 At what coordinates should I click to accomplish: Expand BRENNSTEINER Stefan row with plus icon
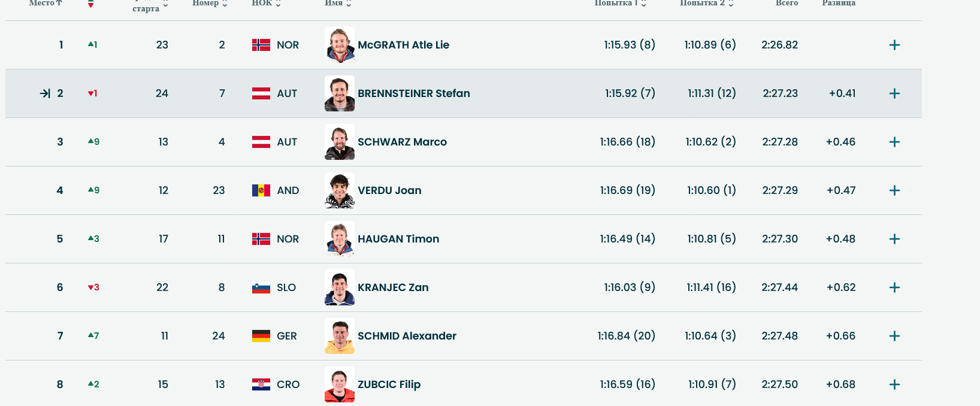pyautogui.click(x=894, y=93)
